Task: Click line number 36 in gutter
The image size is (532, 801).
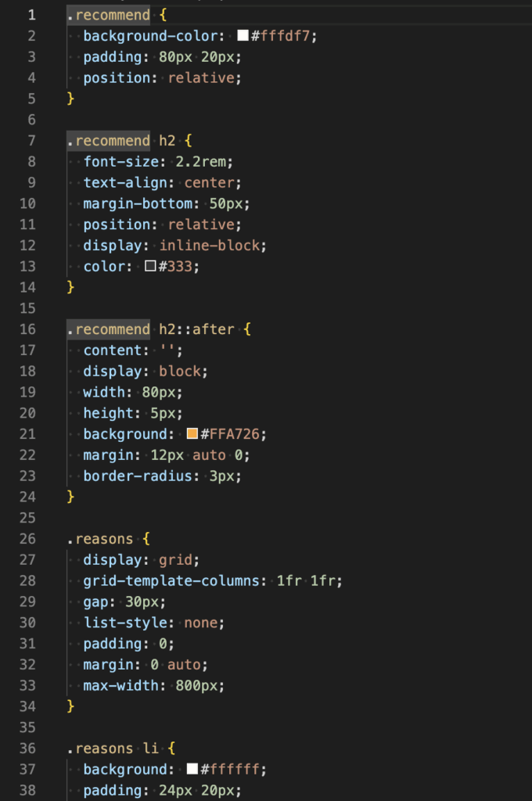Action: [x=27, y=748]
